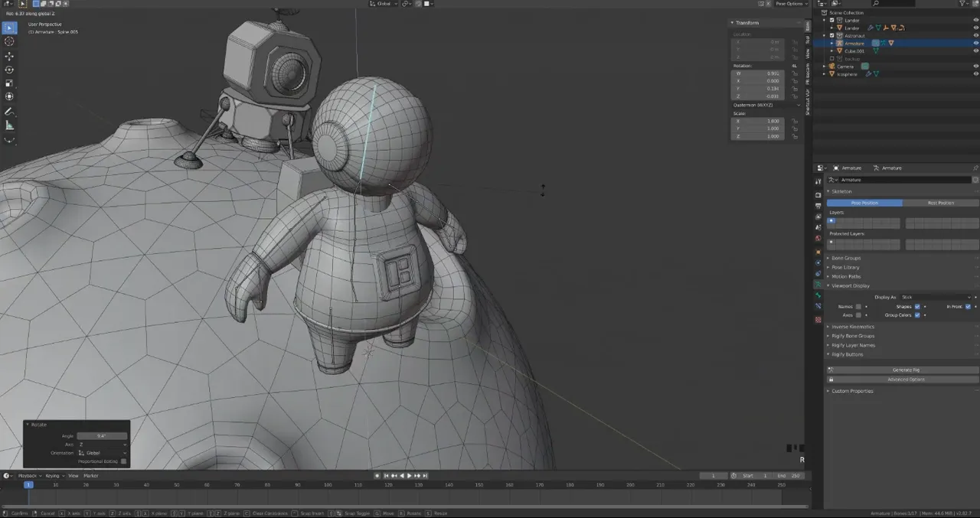This screenshot has height=518, width=980.
Task: Play the animation in reverse
Action: [x=402, y=475]
